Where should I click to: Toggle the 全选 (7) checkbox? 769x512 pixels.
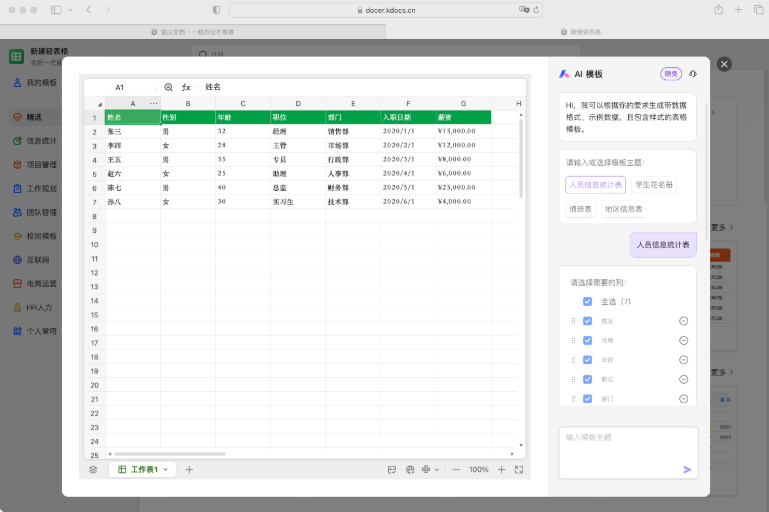(x=587, y=302)
